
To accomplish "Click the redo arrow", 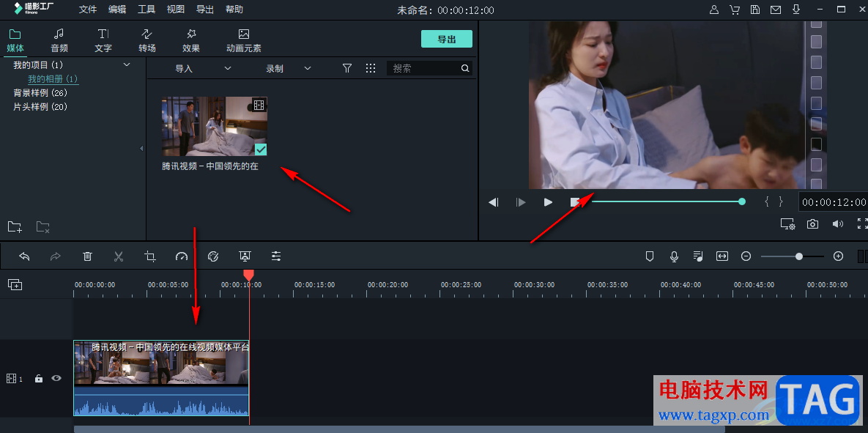I will 56,256.
